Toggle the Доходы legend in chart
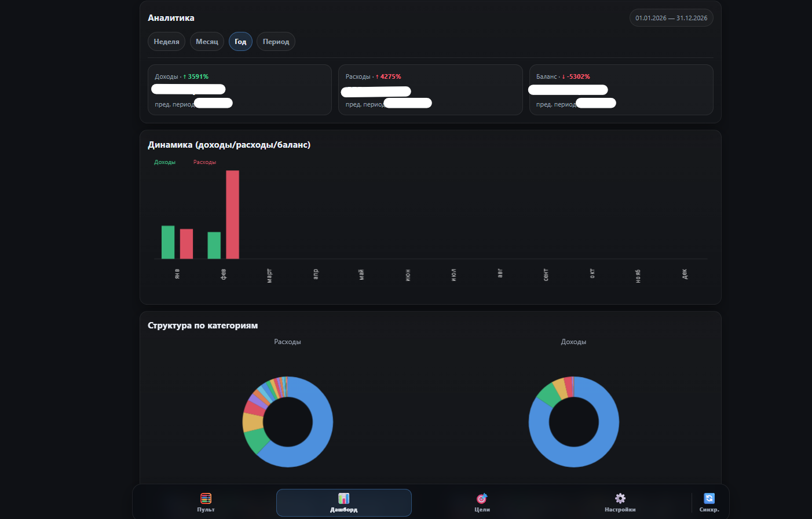Screen dimensions: 812x519 click(x=164, y=162)
